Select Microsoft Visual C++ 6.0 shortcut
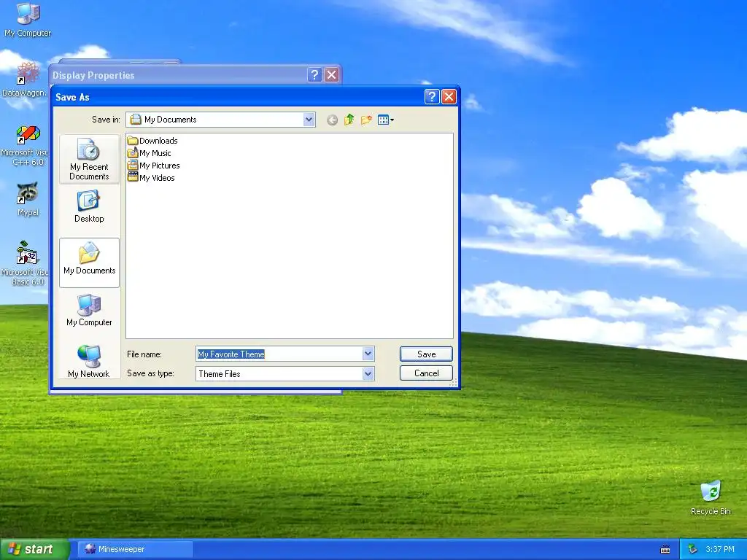 [x=25, y=145]
